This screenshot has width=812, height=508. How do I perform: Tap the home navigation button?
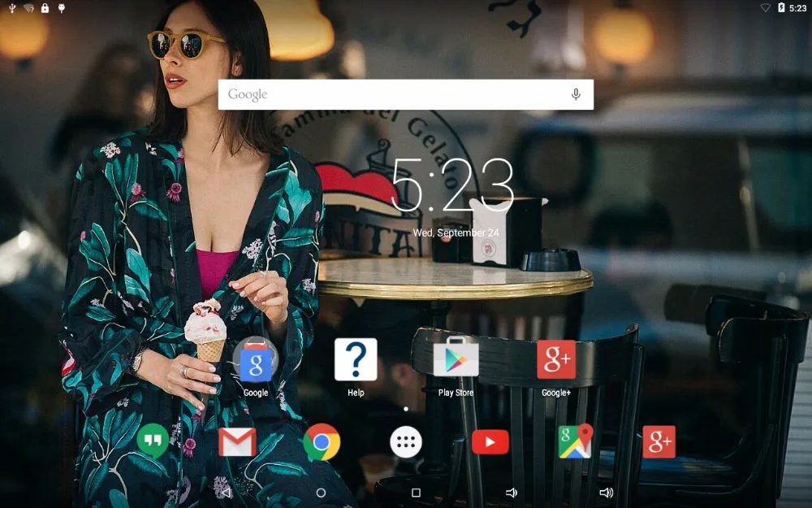(321, 493)
